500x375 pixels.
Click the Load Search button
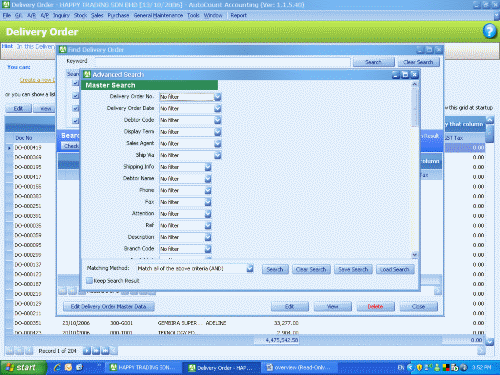click(395, 269)
